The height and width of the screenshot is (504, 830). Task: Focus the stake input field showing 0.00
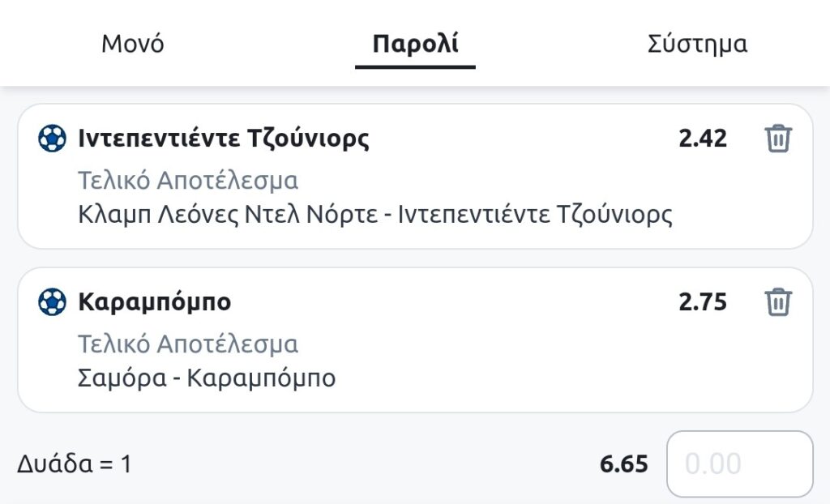(739, 463)
